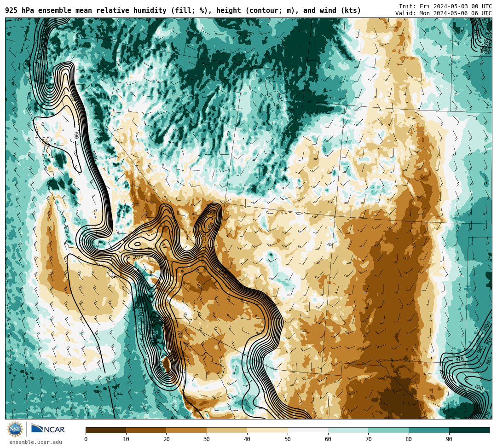Click the Valid: Mon 2024-05-06 06 UTC text
This screenshot has width=497, height=448.
tap(444, 13)
